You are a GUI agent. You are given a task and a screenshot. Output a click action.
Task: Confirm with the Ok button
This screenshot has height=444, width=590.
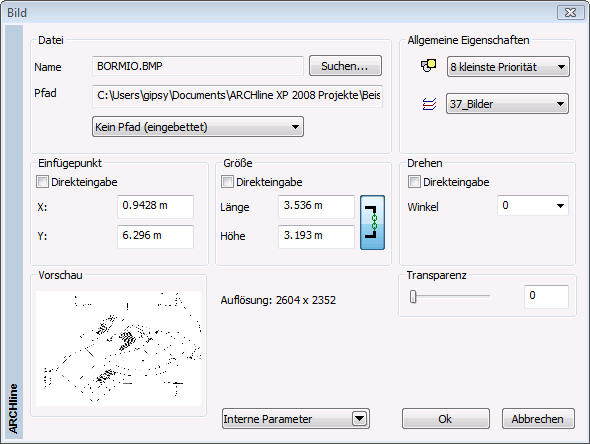[x=446, y=418]
